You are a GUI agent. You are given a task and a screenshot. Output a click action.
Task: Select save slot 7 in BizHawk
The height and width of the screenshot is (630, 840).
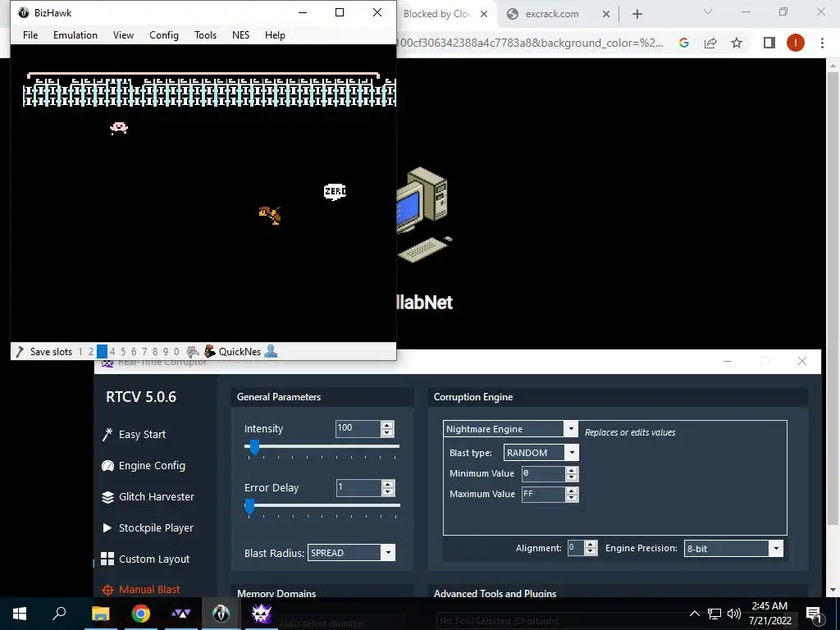pos(144,352)
